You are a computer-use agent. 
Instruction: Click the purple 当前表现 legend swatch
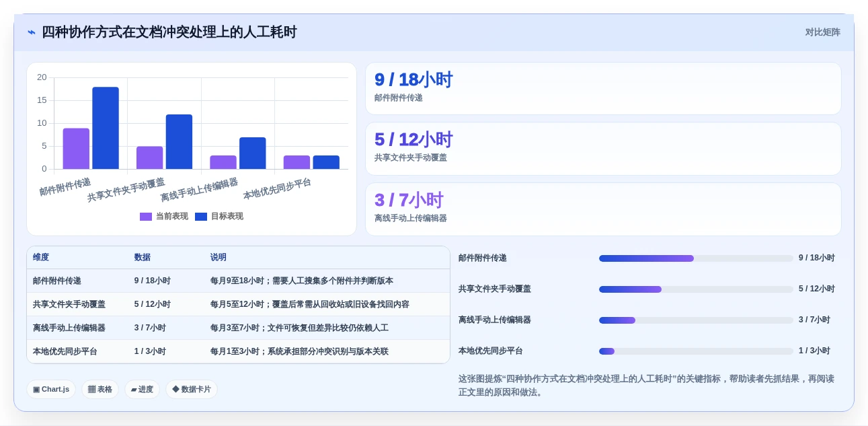click(146, 217)
